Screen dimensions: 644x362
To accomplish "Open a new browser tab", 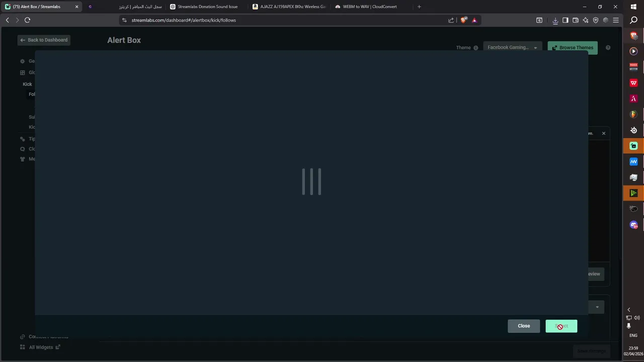I will tap(419, 7).
